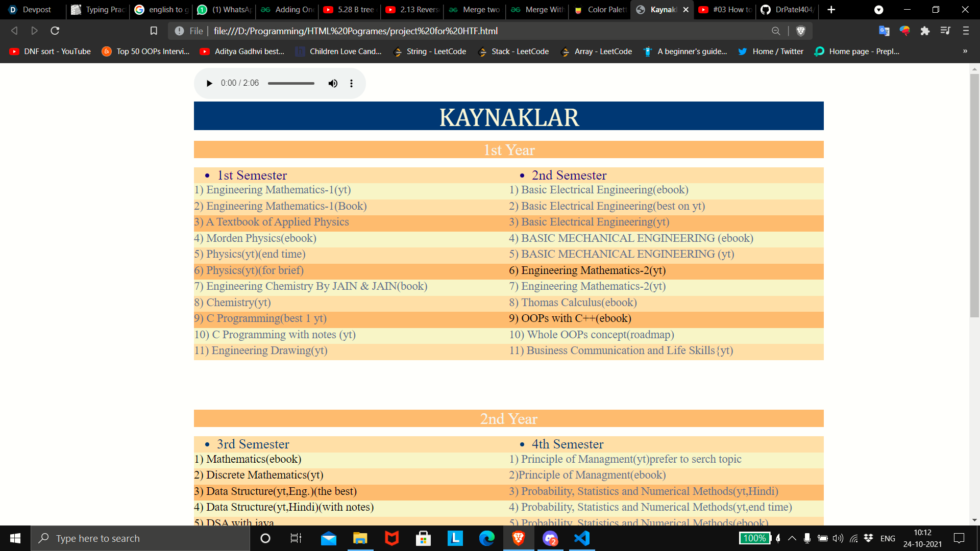This screenshot has width=980, height=551.
Task: Open Engineering Mathematics-1(yt) link
Action: click(278, 190)
